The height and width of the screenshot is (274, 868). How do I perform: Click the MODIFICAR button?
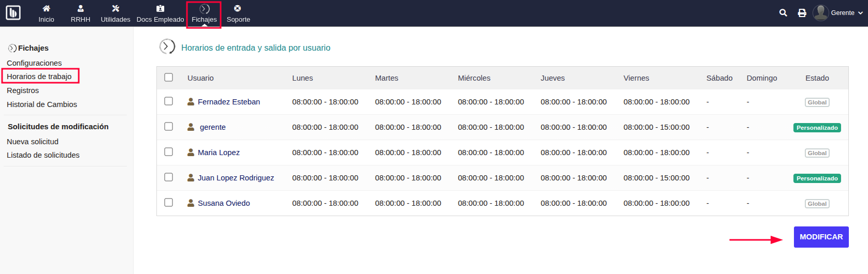[x=821, y=237]
